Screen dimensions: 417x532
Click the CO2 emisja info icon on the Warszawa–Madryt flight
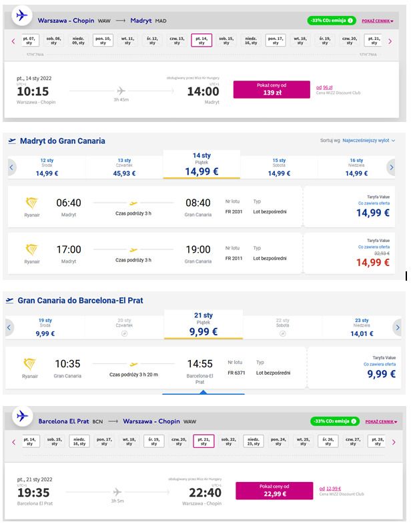click(350, 21)
